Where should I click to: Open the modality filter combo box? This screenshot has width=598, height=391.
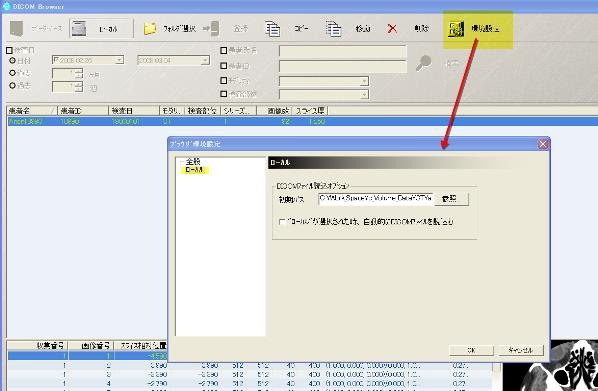[x=324, y=81]
